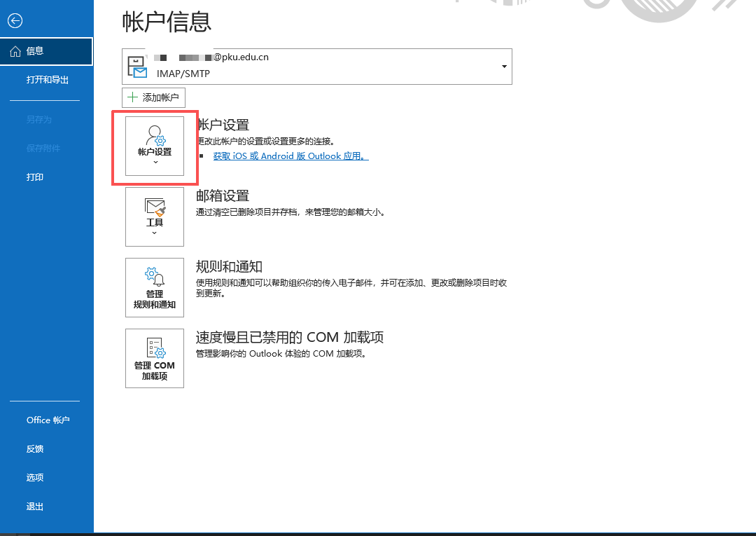Click 退出 in the sidebar

pos(35,507)
